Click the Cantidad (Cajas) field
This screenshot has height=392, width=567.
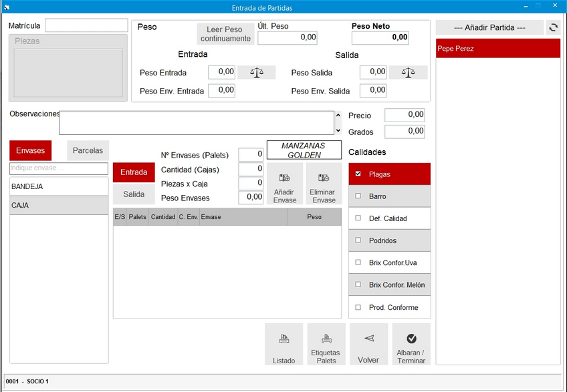[x=251, y=169]
